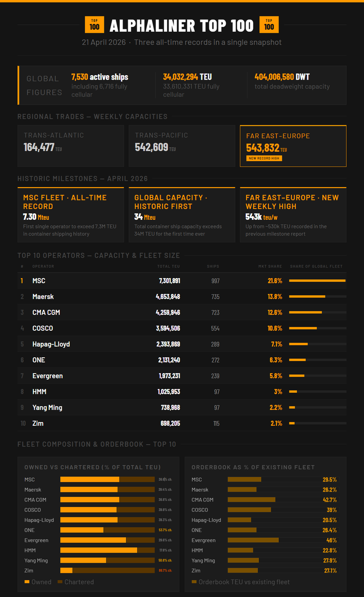Open the MSC Fleet All-Time Record milestone card
Screen dimensions: 364x597
coord(71,215)
